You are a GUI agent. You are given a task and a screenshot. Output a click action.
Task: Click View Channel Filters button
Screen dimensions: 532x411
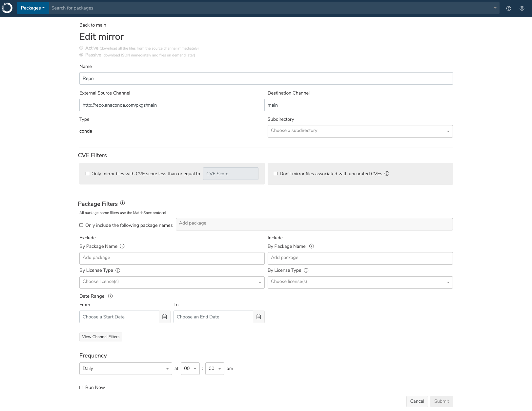[101, 337]
